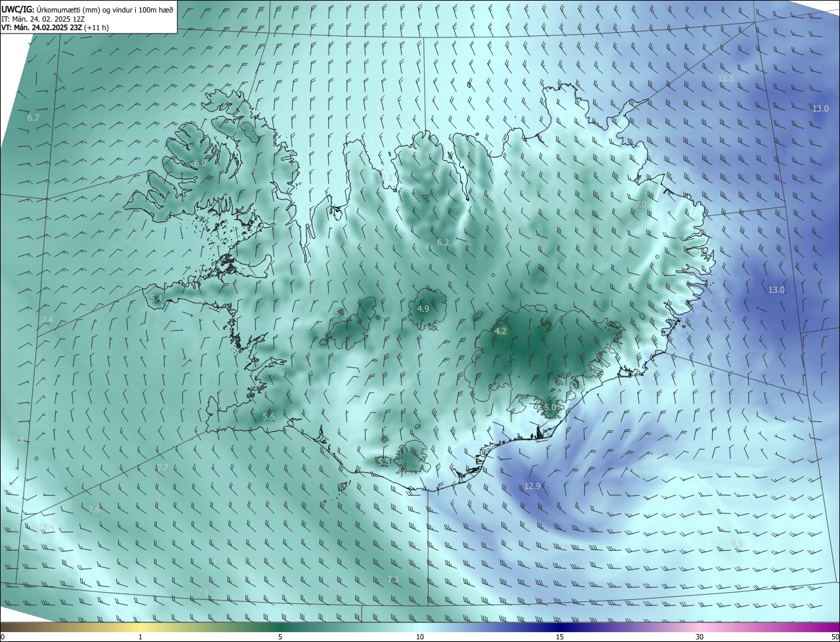The height and width of the screenshot is (642, 840).
Task: Click the 12.9 value south of Iceland
Action: click(532, 486)
